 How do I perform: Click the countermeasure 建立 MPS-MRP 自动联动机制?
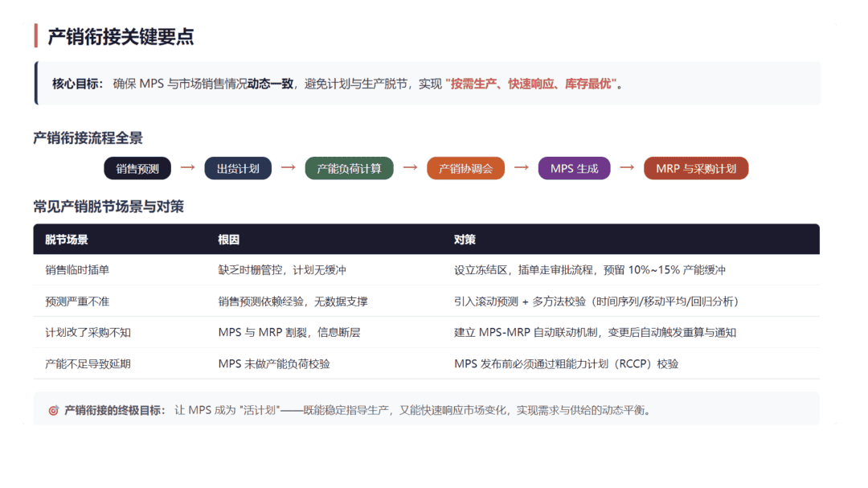click(x=595, y=332)
